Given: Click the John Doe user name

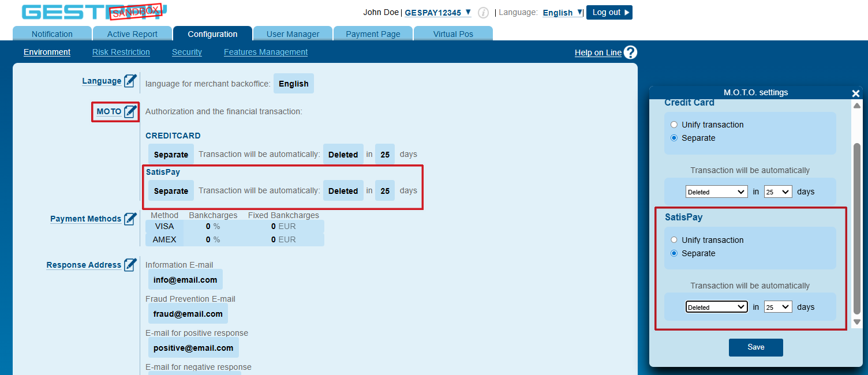Looking at the screenshot, I should pyautogui.click(x=381, y=12).
